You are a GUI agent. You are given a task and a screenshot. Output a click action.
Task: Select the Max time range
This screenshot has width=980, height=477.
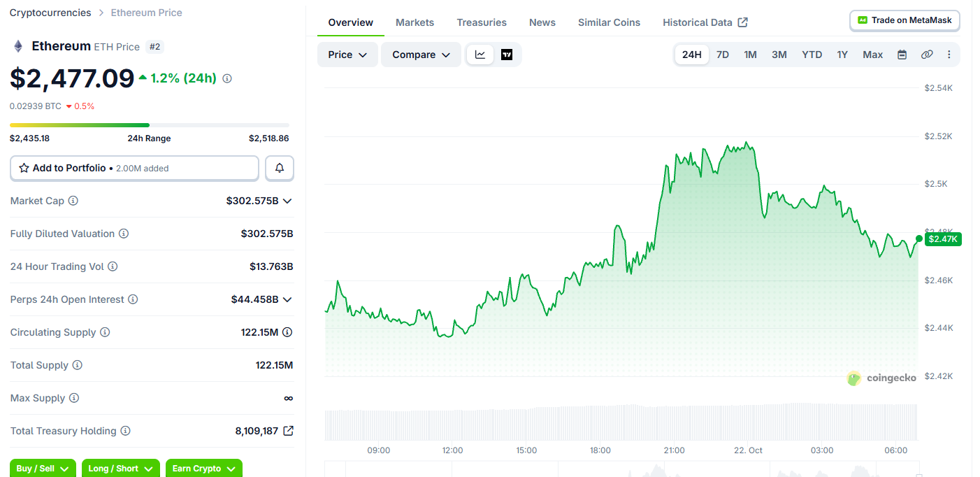(x=873, y=55)
